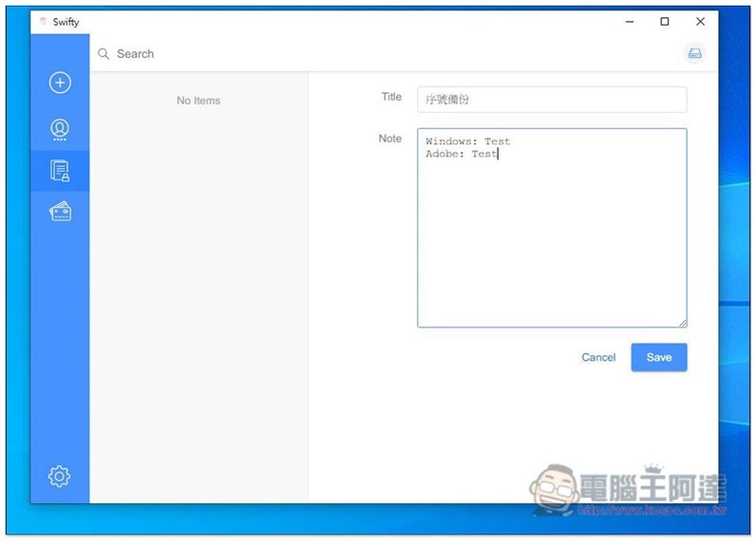
Task: Click the magnifier search icon
Action: 104,54
